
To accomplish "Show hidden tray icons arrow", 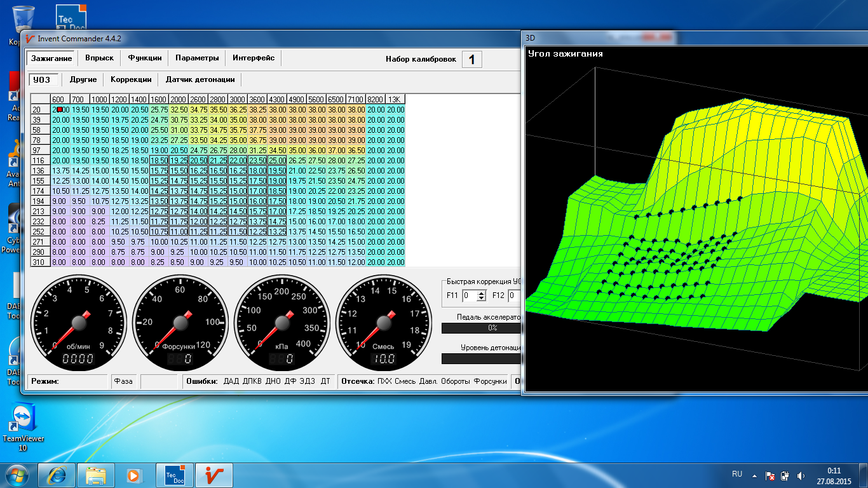I will point(754,475).
